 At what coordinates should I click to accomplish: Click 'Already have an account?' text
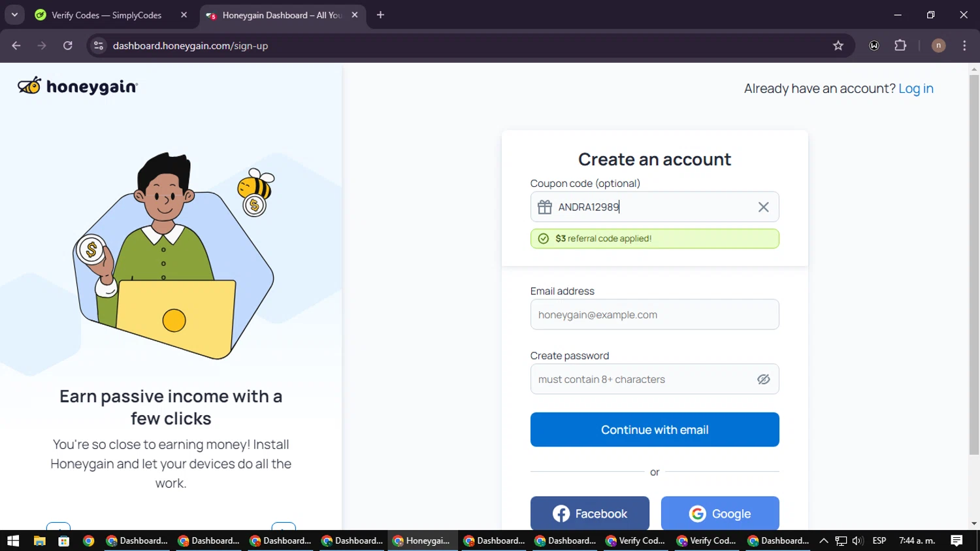pyautogui.click(x=820, y=88)
